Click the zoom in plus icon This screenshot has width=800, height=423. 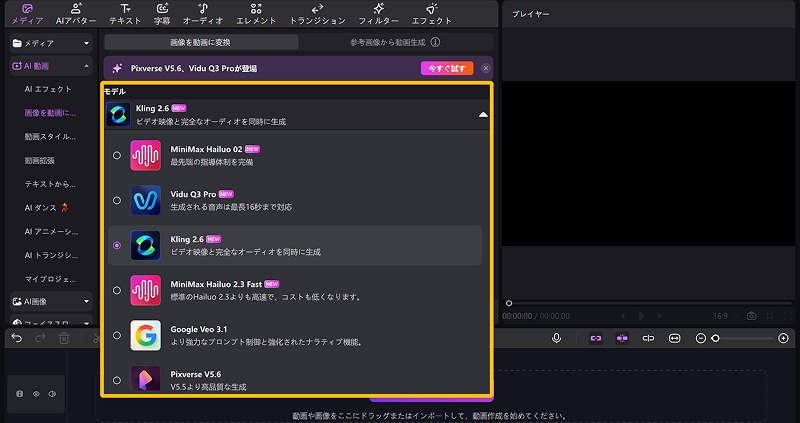[x=784, y=338]
